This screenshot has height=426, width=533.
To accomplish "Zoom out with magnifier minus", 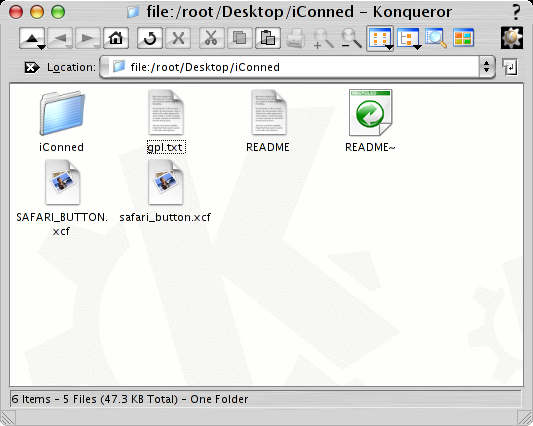I will [351, 38].
